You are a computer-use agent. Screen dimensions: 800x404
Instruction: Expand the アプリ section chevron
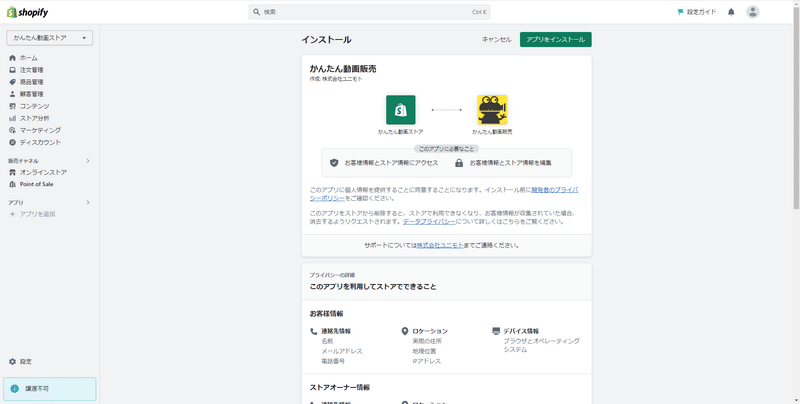tap(88, 203)
